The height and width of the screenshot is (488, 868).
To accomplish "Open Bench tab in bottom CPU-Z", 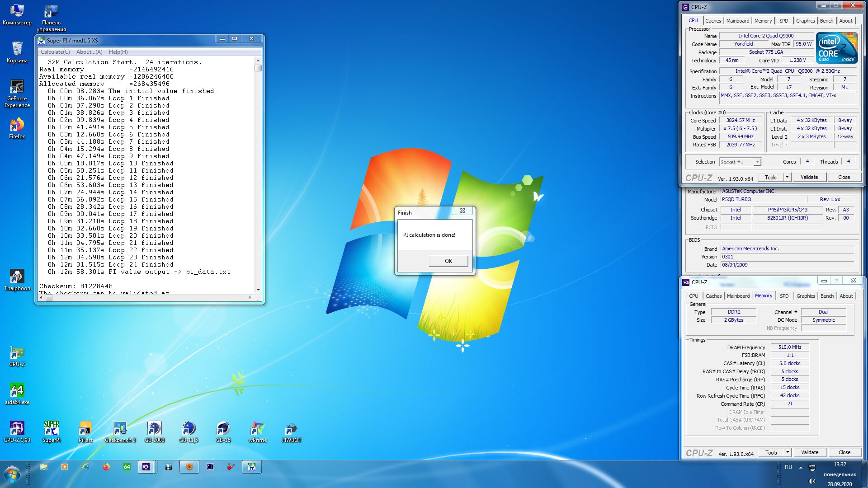I will coord(827,296).
